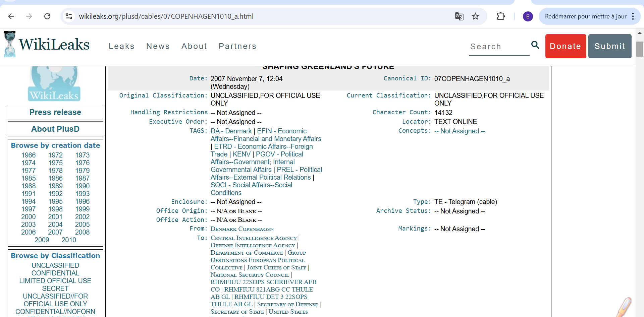Reload the page with the refresh icon
644x317 pixels.
[47, 16]
